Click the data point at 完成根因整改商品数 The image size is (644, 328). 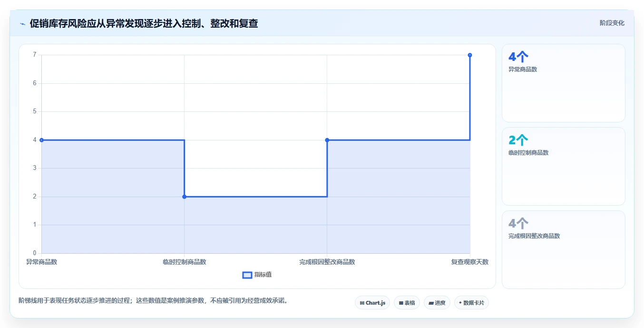327,140
